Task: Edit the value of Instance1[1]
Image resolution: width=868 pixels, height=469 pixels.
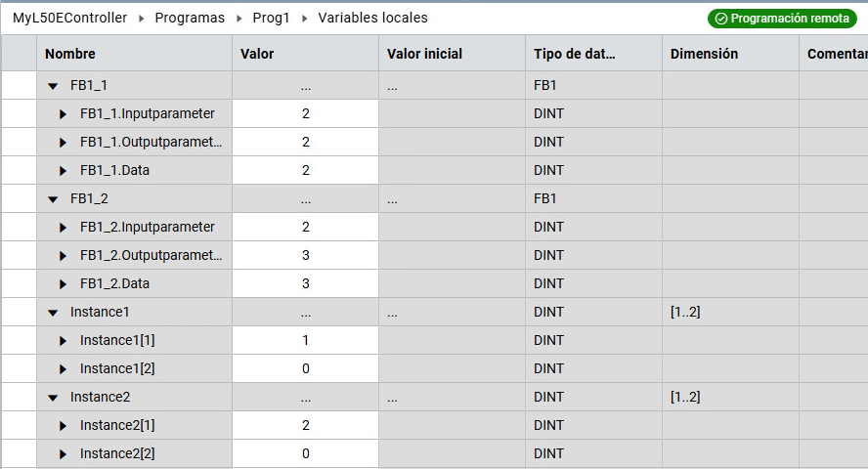Action: point(305,341)
